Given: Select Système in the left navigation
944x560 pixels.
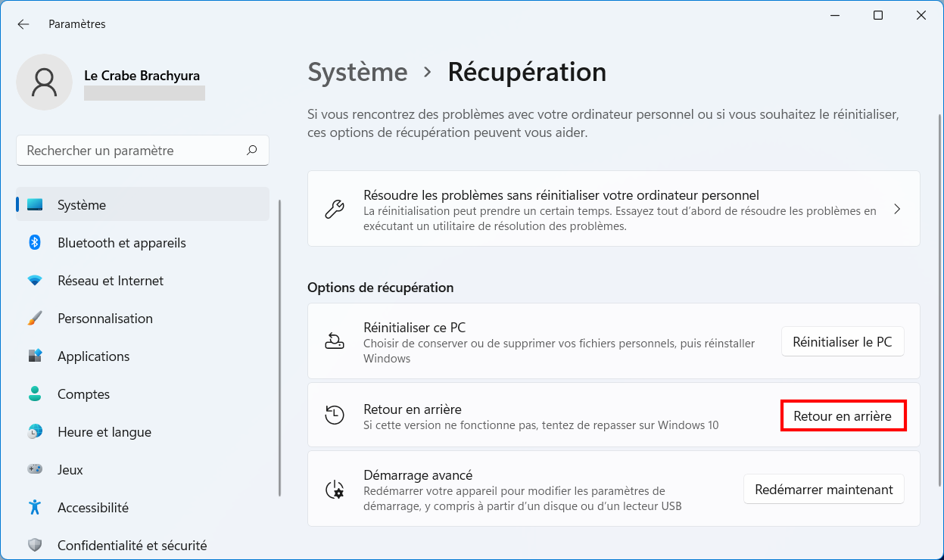Looking at the screenshot, I should pyautogui.click(x=142, y=205).
